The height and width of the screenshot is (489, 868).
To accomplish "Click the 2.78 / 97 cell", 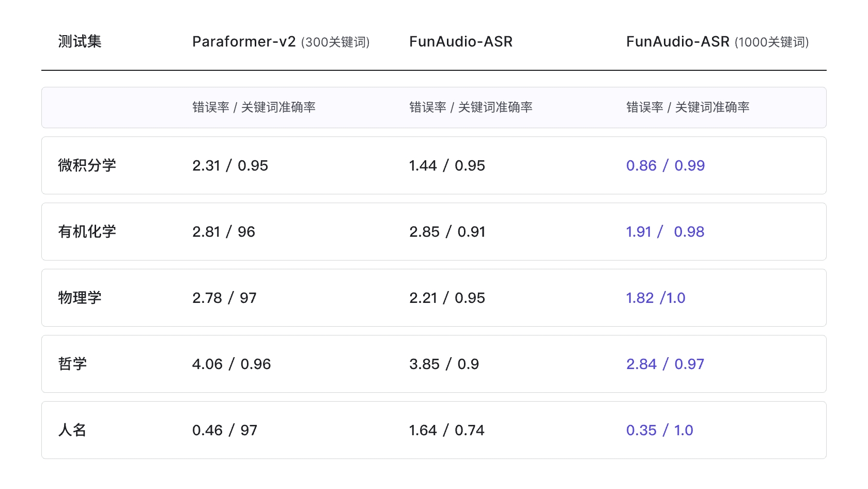I will [224, 298].
